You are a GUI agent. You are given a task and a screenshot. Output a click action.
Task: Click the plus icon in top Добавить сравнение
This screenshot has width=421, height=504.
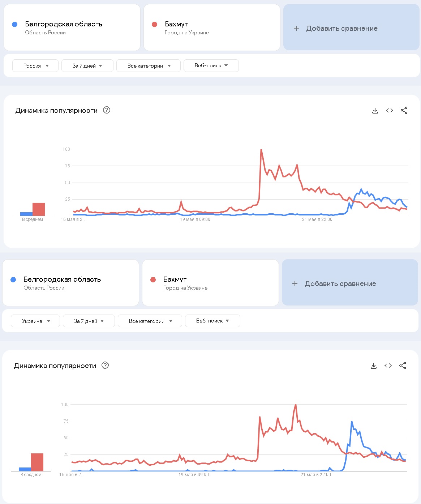pos(296,28)
